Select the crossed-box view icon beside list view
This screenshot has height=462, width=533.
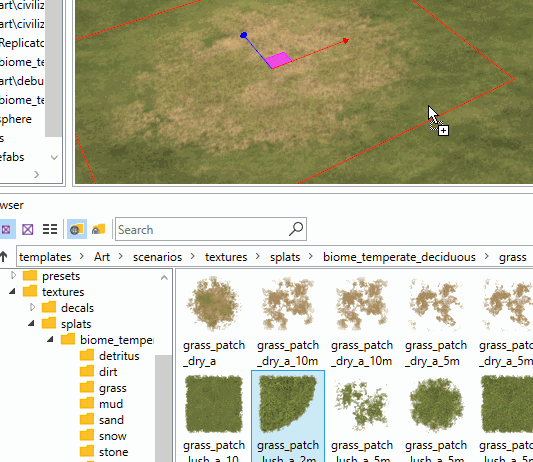coord(28,229)
